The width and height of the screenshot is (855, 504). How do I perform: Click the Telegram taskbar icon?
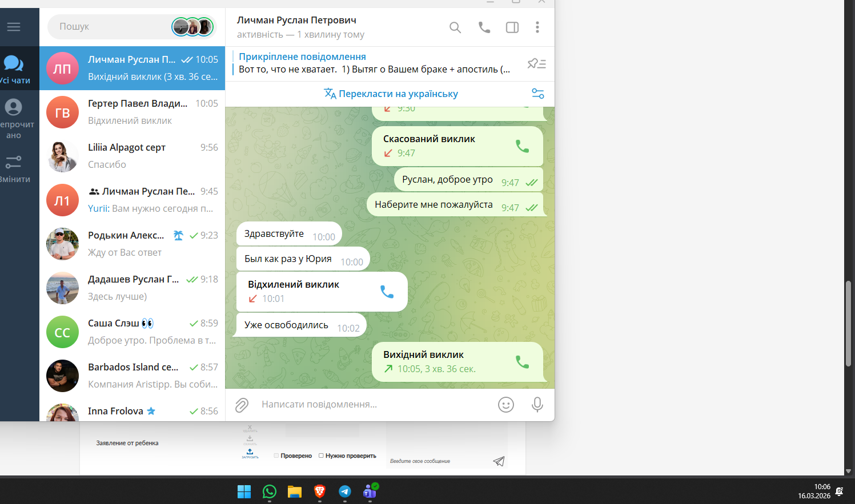point(344,491)
